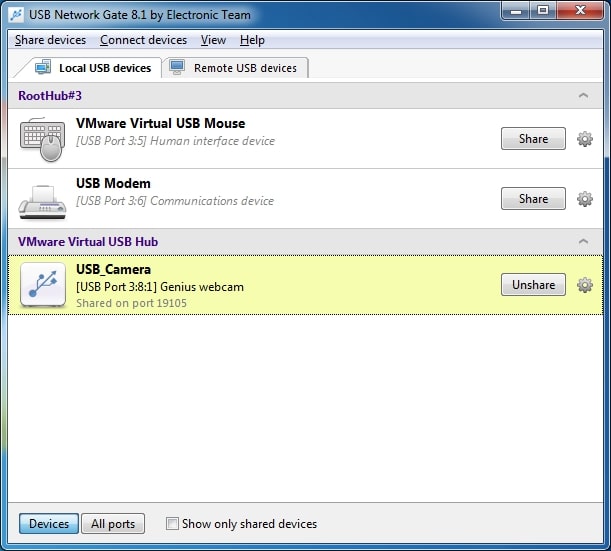The width and height of the screenshot is (611, 551).
Task: Close the USB Network Gate window
Action: tap(580, 11)
